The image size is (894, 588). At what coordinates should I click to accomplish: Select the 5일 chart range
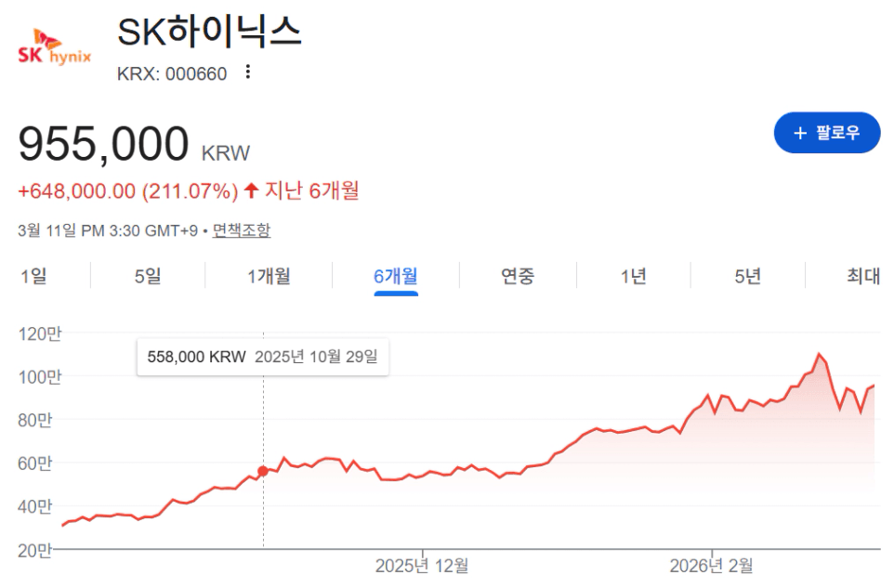147,276
